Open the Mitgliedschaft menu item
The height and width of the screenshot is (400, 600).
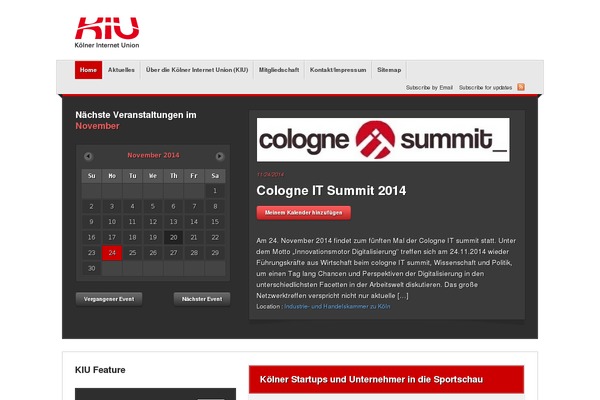click(279, 70)
